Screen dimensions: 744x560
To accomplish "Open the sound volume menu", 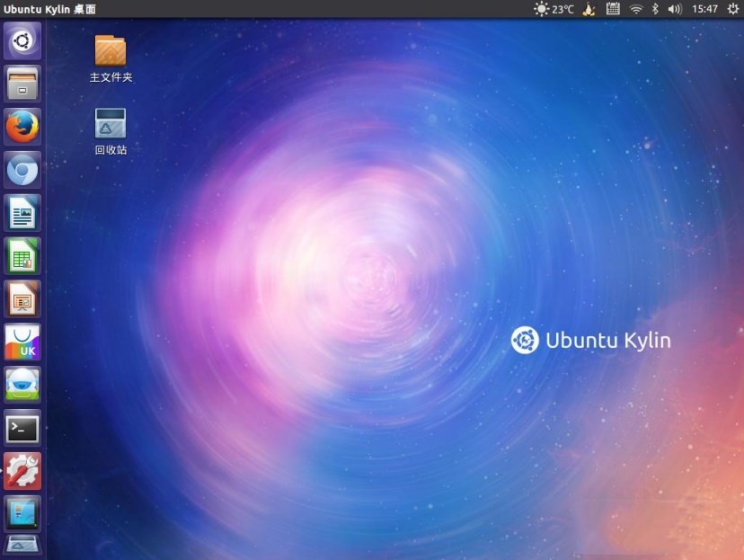I will pyautogui.click(x=674, y=9).
